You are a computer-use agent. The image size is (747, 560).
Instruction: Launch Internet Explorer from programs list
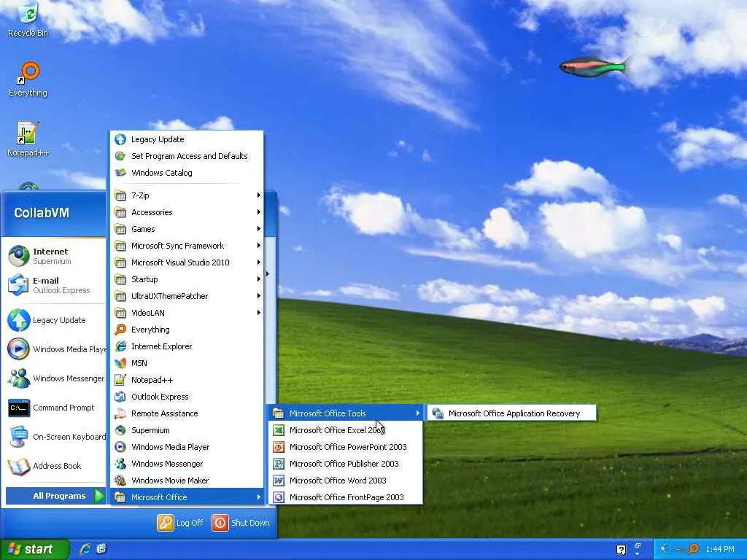186,346
